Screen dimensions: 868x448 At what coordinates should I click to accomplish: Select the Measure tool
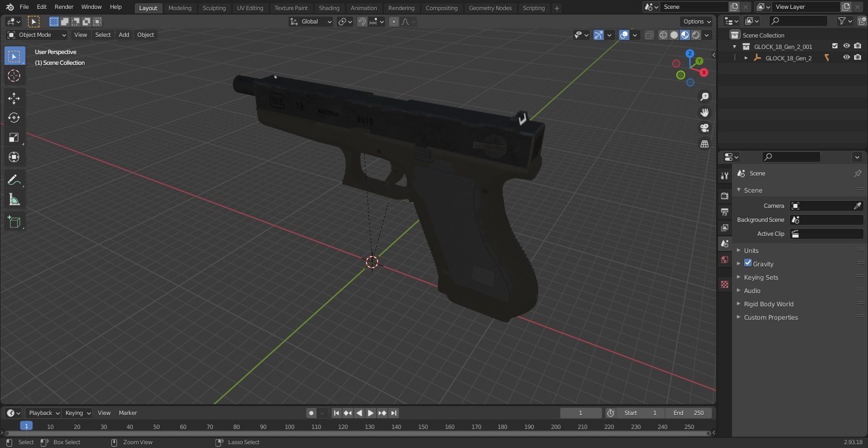14,200
